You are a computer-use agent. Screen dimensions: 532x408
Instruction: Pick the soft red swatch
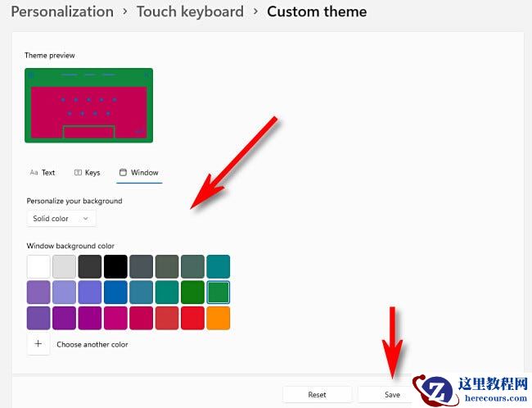click(x=167, y=318)
